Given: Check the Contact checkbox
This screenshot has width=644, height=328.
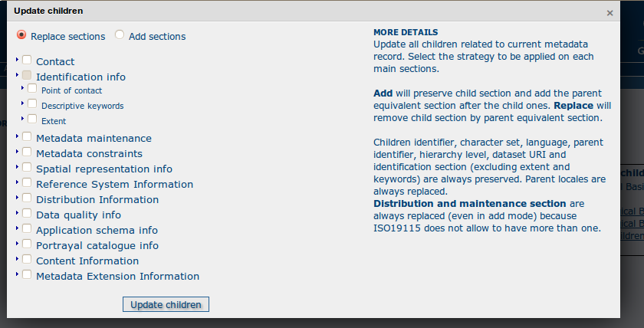Looking at the screenshot, I should 27,60.
